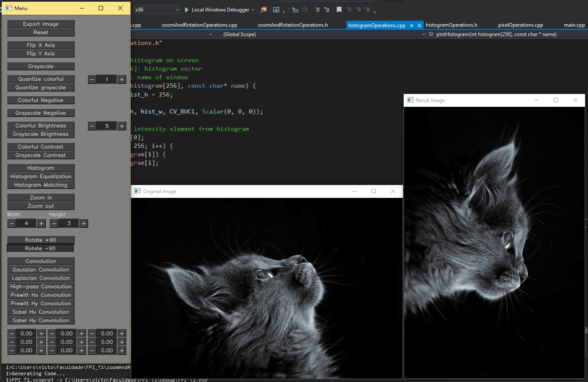This screenshot has height=382, width=588.
Task: Open the Local Windows Debugger dropdown arrow
Action: 253,10
